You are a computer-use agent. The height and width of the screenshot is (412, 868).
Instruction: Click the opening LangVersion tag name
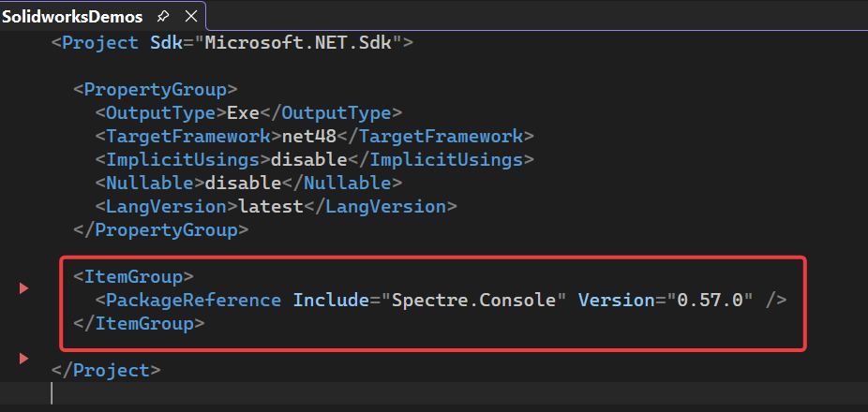point(166,207)
